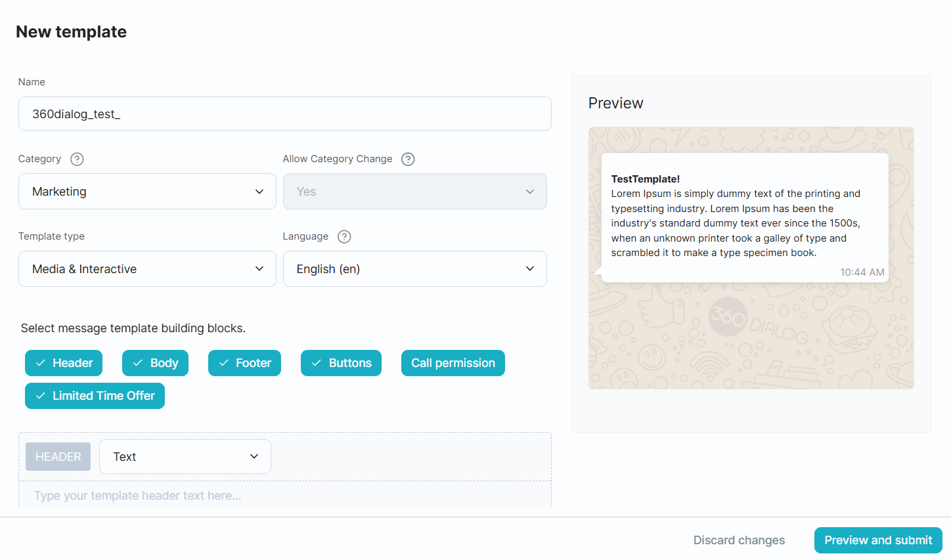The width and height of the screenshot is (951, 560).
Task: Enable the Call permission block
Action: point(453,363)
